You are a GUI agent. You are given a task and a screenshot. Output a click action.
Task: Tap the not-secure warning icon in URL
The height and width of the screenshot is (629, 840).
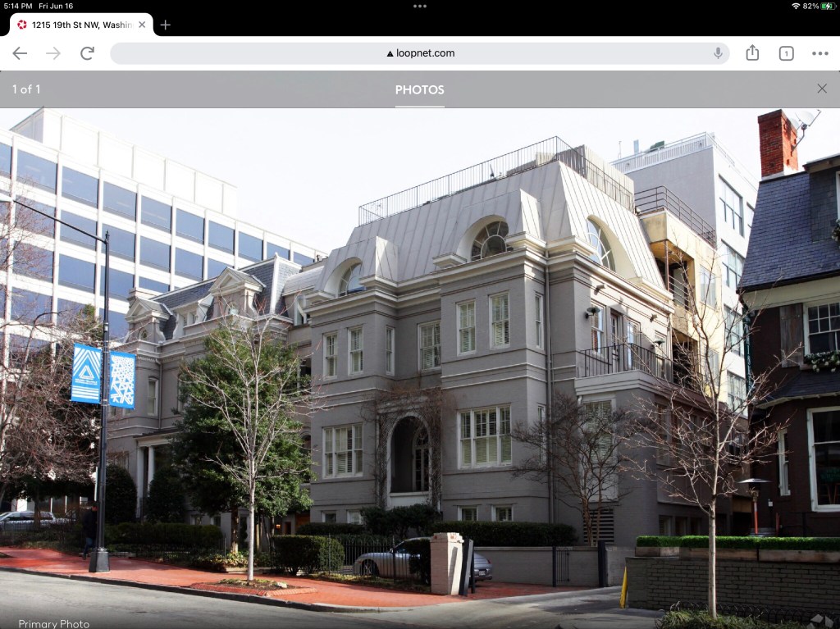point(390,53)
